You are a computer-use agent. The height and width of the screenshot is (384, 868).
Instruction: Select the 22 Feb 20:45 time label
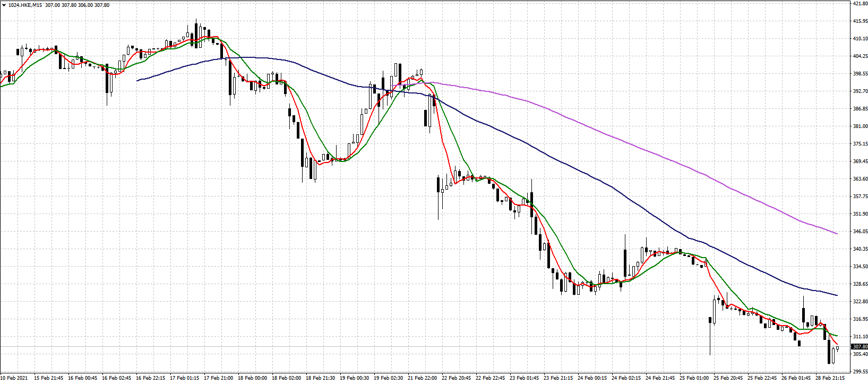point(457,378)
